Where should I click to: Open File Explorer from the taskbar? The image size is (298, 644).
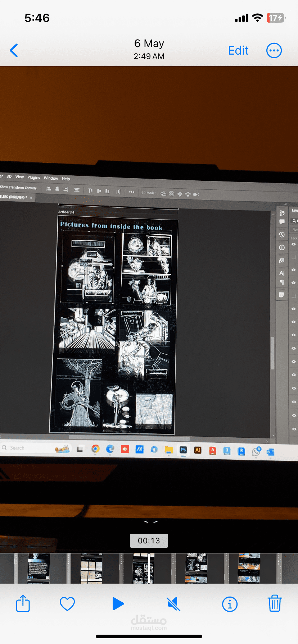169,450
